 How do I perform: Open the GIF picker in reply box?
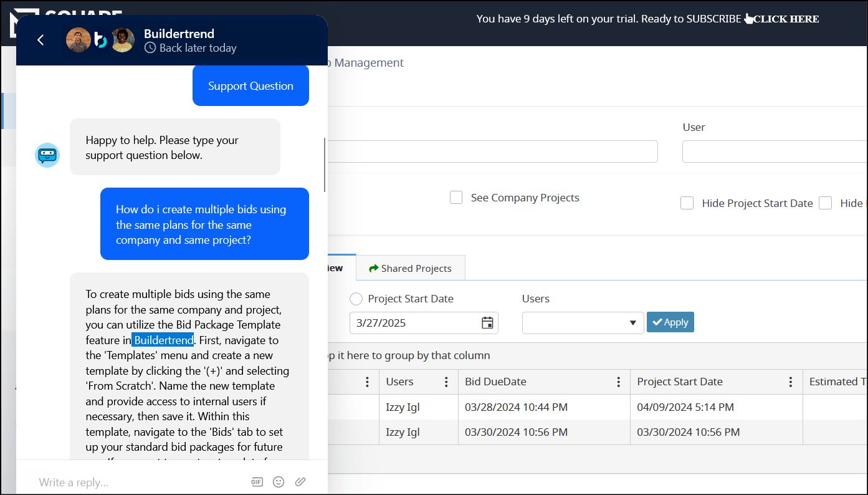[257, 482]
